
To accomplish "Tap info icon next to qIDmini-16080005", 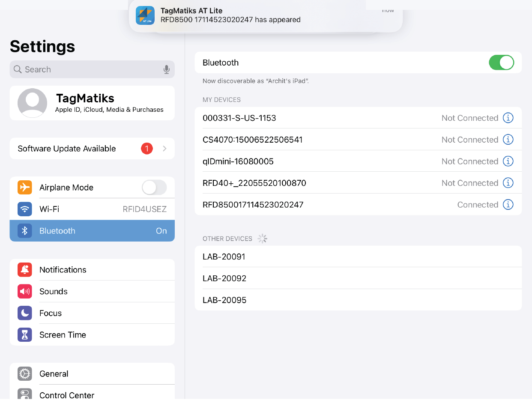I will point(508,161).
